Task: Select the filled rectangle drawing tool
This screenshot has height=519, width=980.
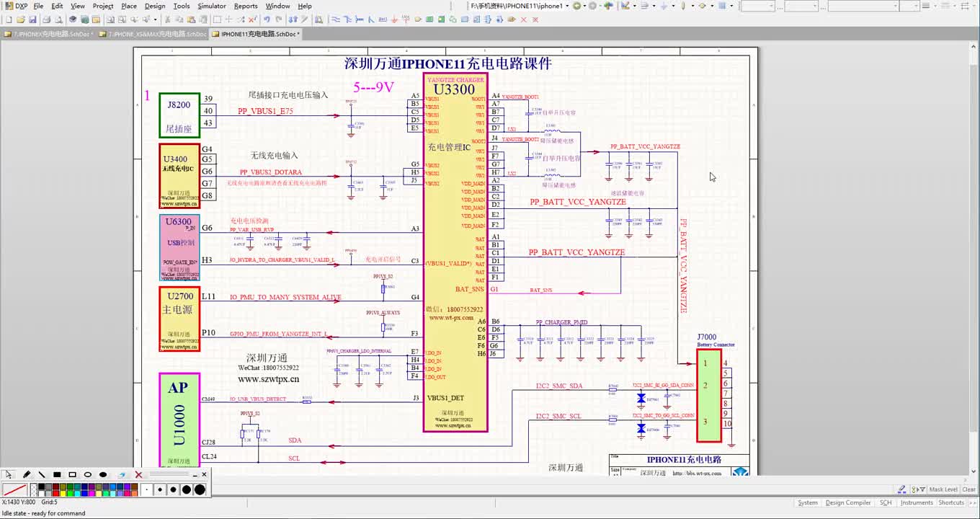Action: point(57,474)
